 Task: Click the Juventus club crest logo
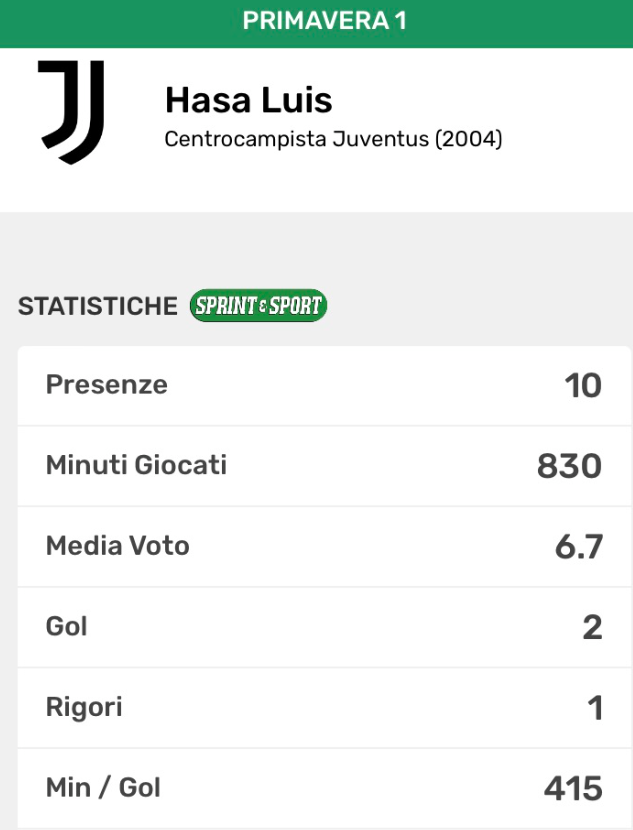pos(70,112)
